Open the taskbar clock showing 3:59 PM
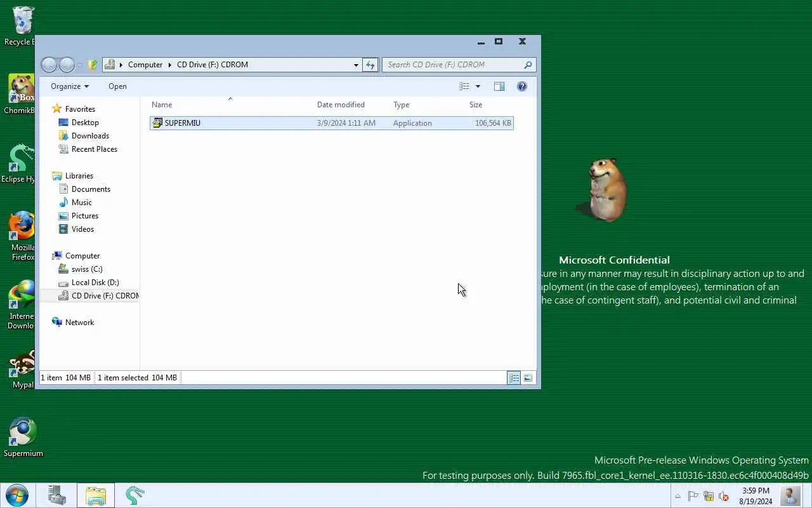The width and height of the screenshot is (812, 508). click(756, 496)
